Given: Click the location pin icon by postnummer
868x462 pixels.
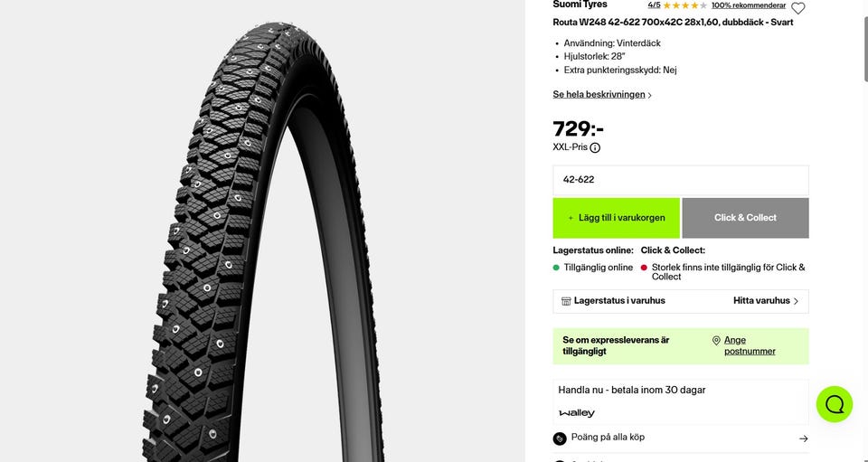Looking at the screenshot, I should [x=716, y=340].
